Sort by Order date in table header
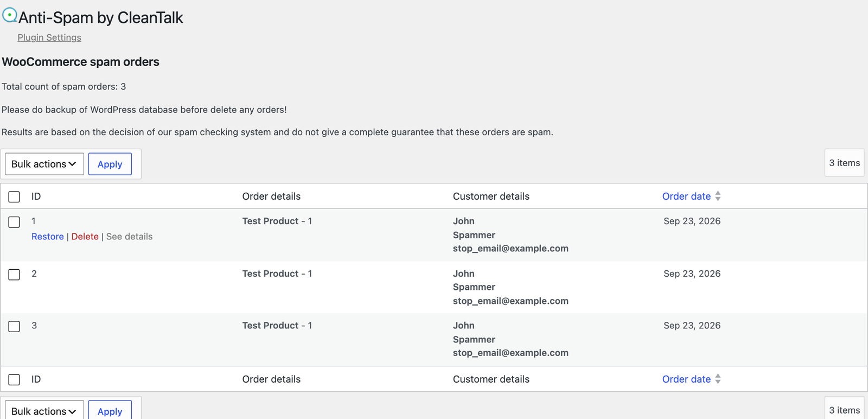The height and width of the screenshot is (419, 868). click(686, 196)
